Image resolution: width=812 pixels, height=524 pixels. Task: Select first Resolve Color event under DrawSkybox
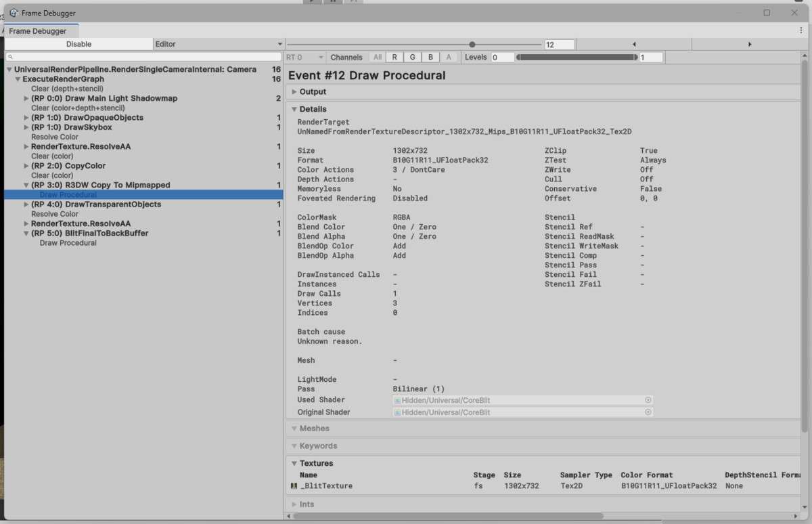[143, 137]
